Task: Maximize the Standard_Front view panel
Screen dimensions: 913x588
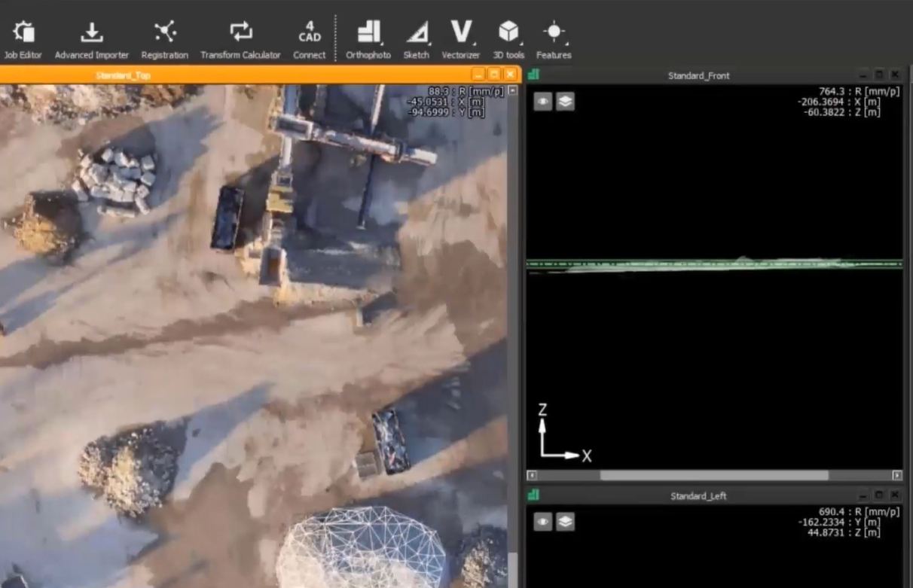Action: (x=879, y=75)
